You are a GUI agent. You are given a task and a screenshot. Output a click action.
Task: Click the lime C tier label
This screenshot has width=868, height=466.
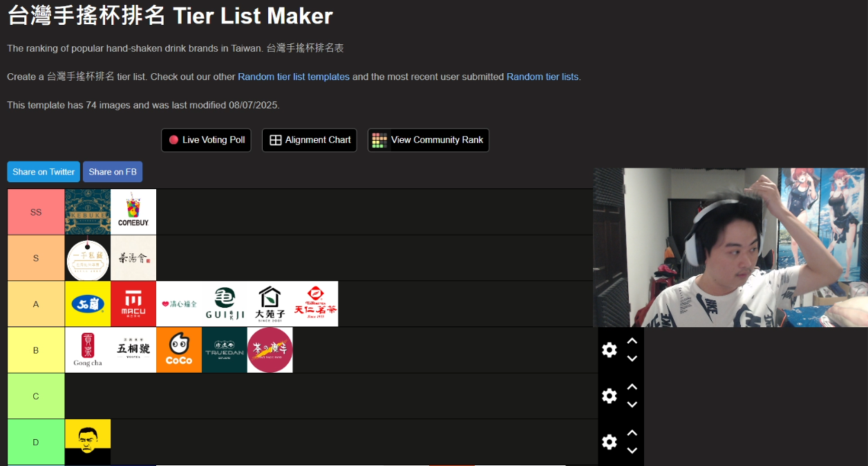pos(36,396)
